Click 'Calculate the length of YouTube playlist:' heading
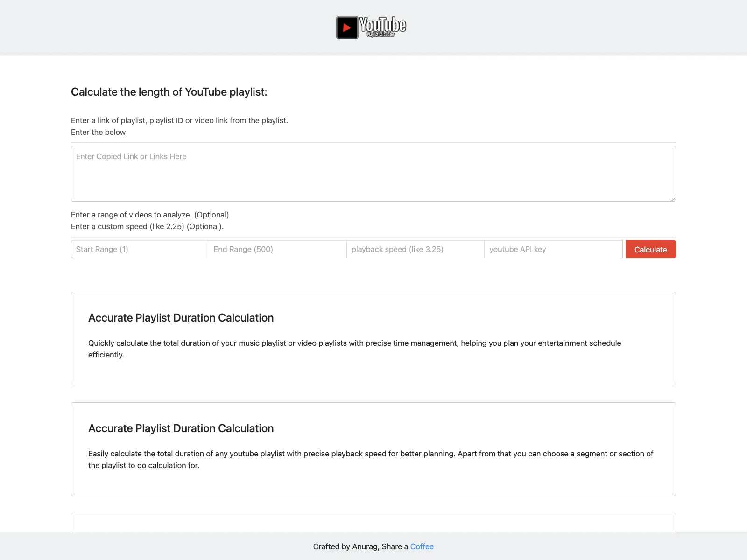Viewport: 747px width, 560px height. pyautogui.click(x=169, y=92)
